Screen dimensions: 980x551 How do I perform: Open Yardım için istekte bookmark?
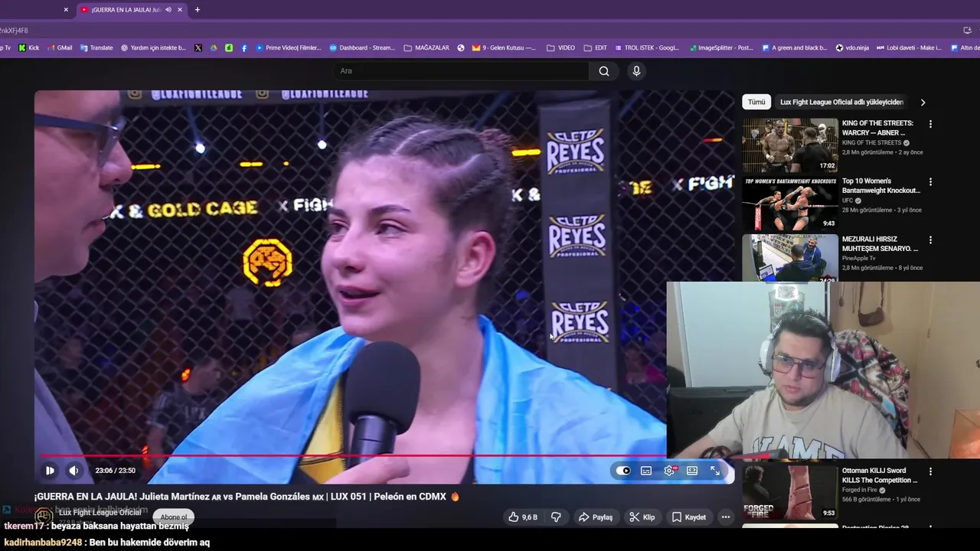click(x=153, y=47)
